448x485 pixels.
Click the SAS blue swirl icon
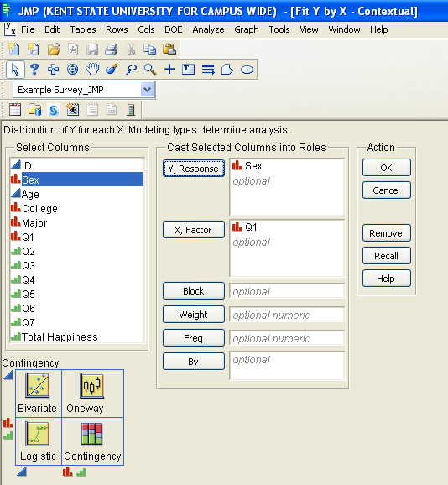(x=54, y=110)
